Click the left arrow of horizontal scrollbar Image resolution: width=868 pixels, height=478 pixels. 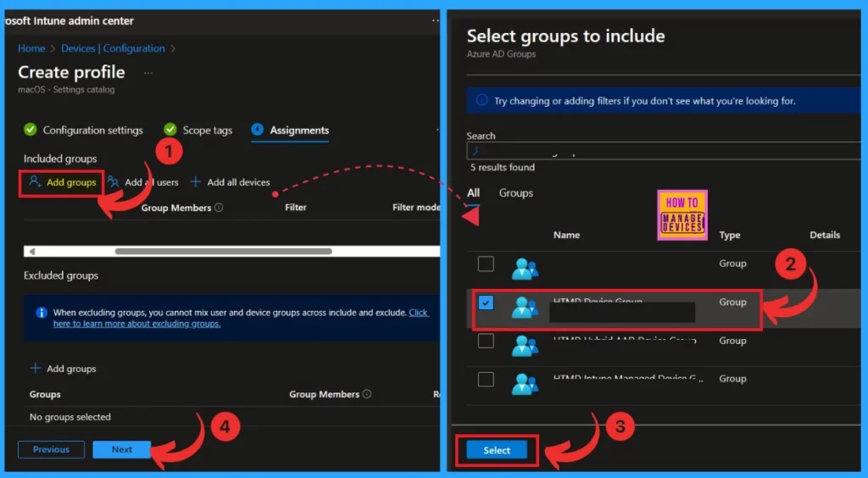(x=32, y=251)
